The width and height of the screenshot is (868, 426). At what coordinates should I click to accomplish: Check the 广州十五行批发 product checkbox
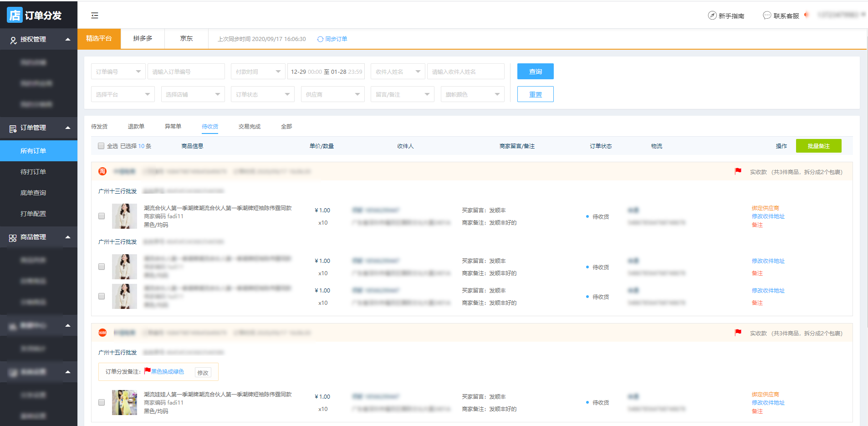102,402
